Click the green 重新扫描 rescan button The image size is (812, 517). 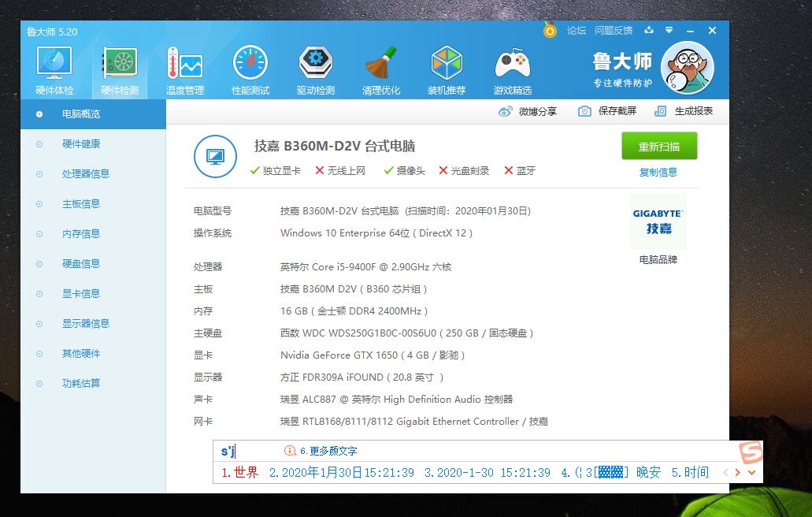pyautogui.click(x=659, y=146)
